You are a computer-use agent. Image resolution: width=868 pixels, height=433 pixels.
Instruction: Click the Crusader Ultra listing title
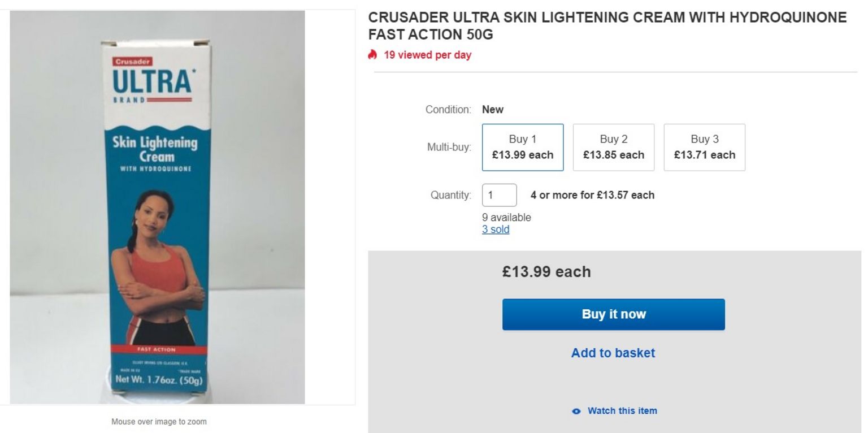(607, 26)
